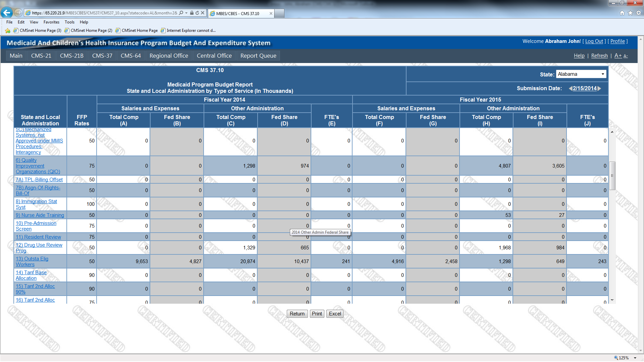The width and height of the screenshot is (644, 362).
Task: Open the Favorites menu
Action: click(51, 22)
